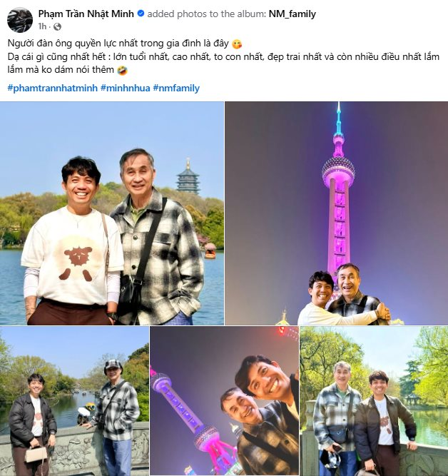Click the blue verified badge icon

[141, 14]
